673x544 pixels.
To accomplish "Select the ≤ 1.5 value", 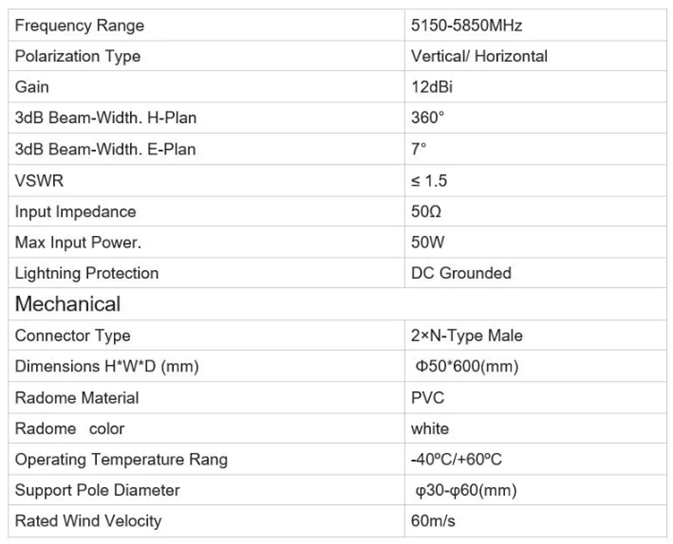I will (431, 181).
